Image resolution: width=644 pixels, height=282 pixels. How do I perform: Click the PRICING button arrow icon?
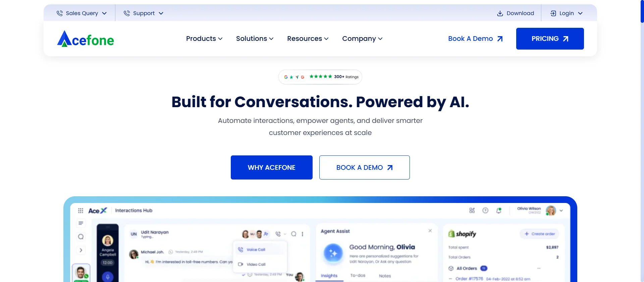pyautogui.click(x=566, y=39)
